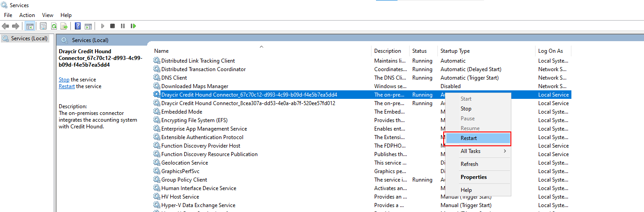Click the Stop Service square icon
644x212 pixels.
(112, 26)
